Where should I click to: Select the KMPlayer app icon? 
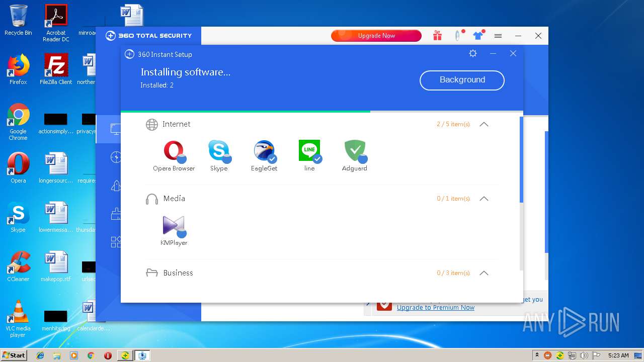[174, 226]
